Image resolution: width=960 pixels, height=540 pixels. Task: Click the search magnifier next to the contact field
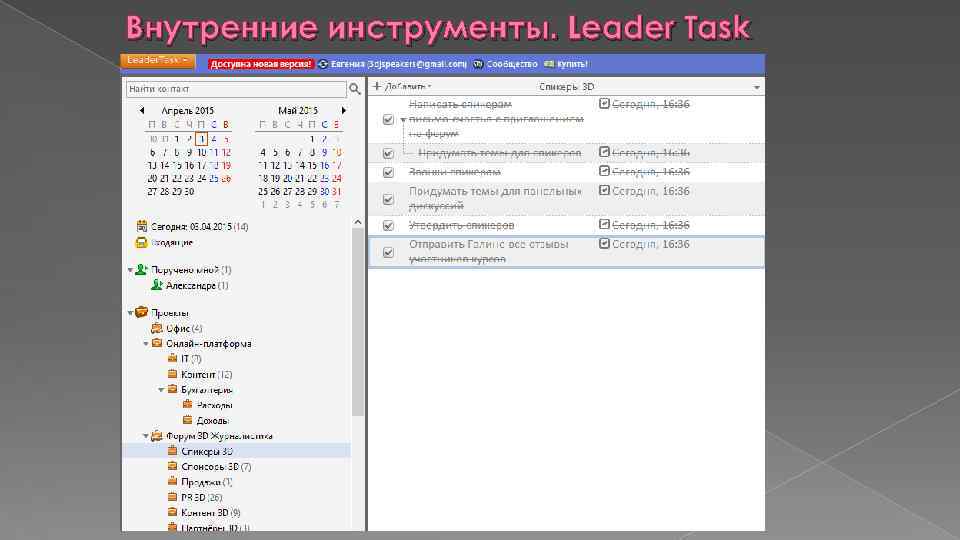tap(354, 89)
